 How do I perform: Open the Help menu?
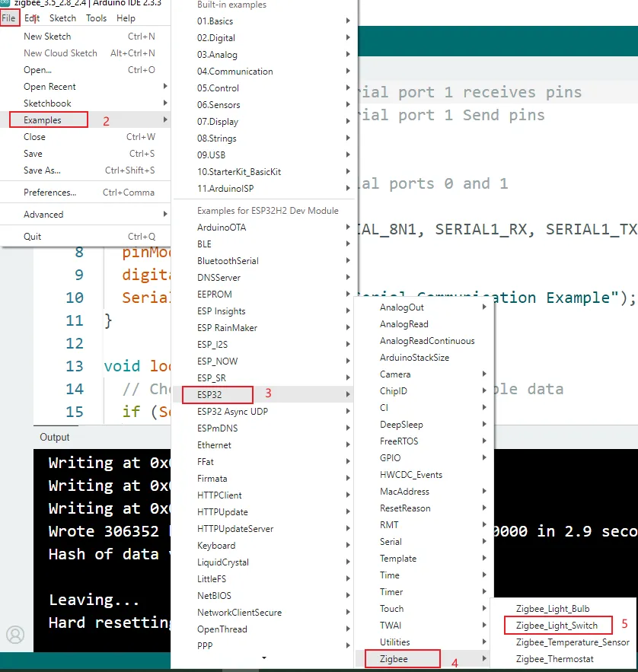coord(126,18)
